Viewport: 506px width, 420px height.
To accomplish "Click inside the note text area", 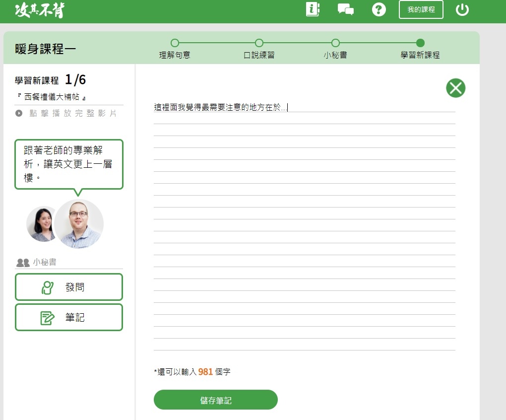I will tap(304, 226).
